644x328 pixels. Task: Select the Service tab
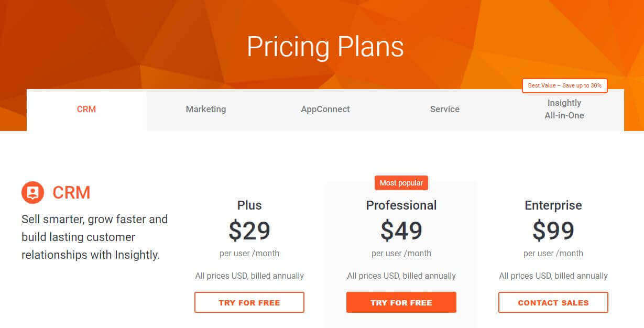coord(444,109)
